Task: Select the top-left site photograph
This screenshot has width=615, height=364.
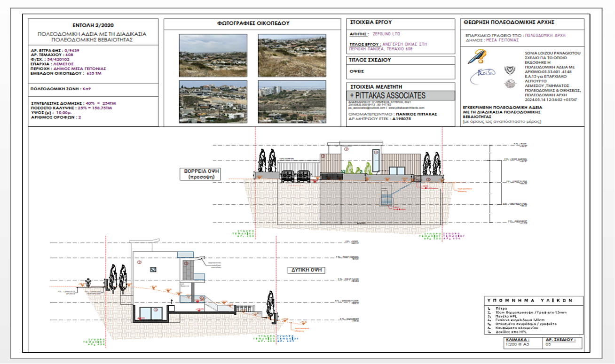Action: coord(213,49)
